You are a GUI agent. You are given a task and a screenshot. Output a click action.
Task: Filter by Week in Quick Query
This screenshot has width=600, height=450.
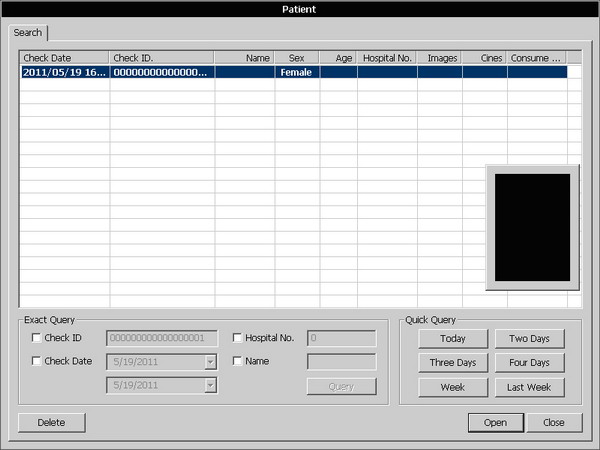[x=452, y=387]
